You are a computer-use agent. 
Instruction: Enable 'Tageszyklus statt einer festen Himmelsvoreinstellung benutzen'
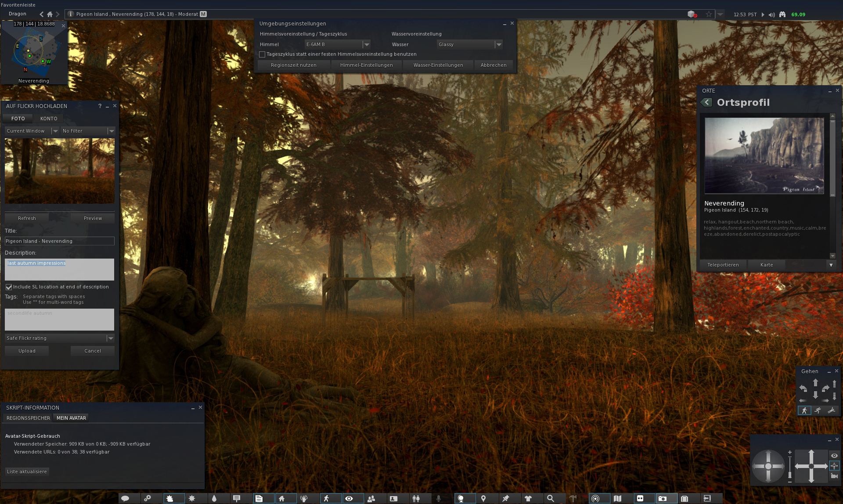tap(263, 54)
